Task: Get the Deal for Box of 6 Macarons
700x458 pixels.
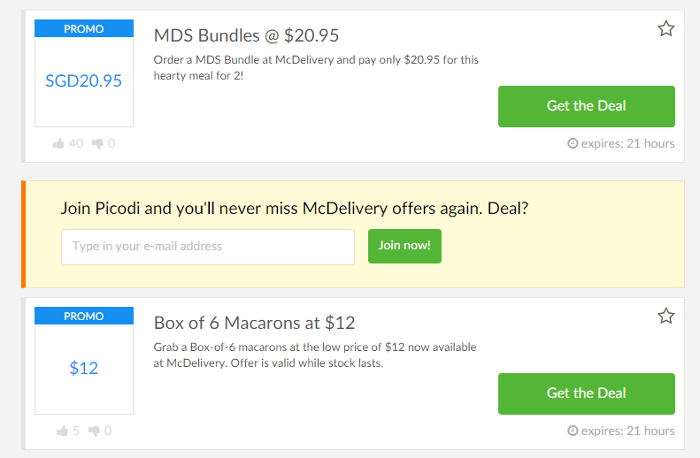Action: coord(586,393)
